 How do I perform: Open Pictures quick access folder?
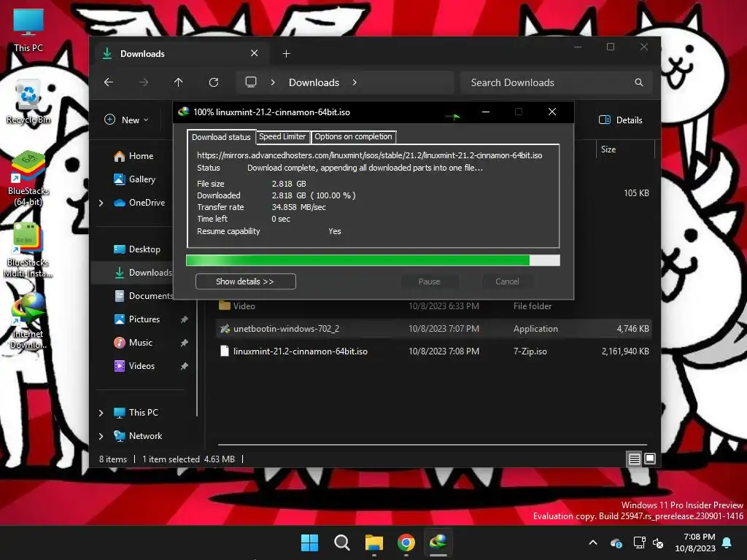tap(137, 319)
